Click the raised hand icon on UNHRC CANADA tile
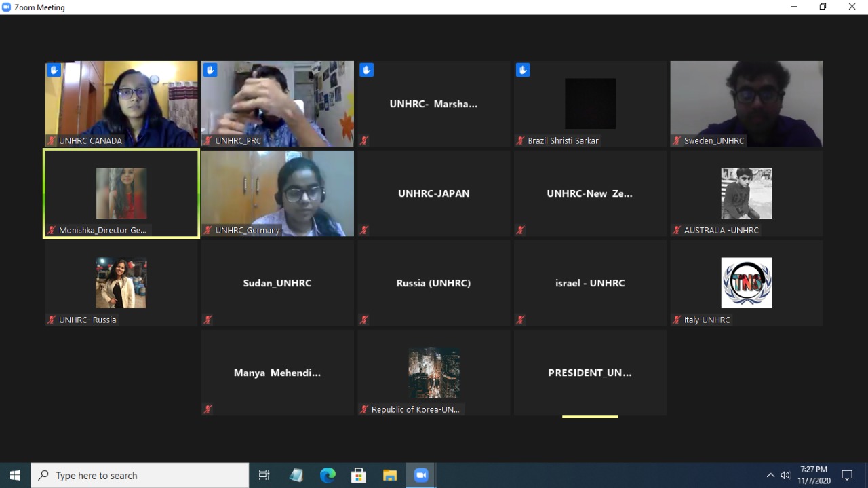Screen dimensions: 868x488 coord(54,70)
